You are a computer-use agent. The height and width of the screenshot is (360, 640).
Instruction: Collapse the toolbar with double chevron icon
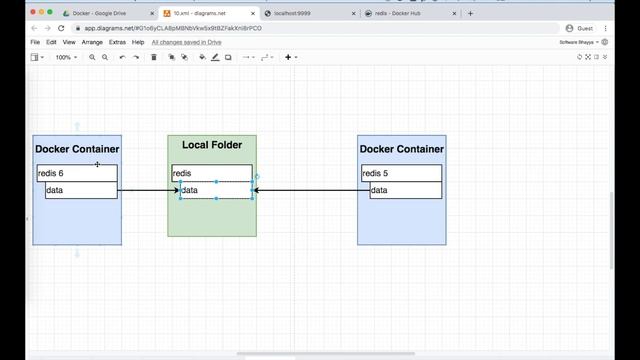click(605, 57)
